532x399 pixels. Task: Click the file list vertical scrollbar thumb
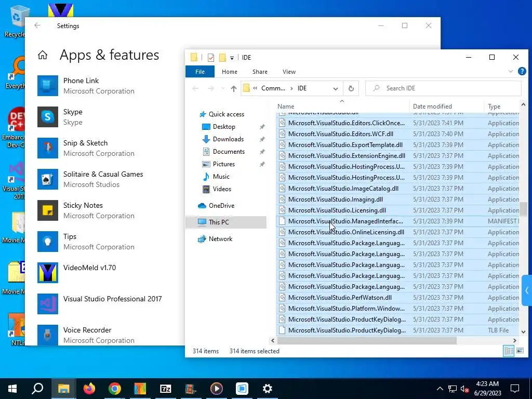point(523,209)
